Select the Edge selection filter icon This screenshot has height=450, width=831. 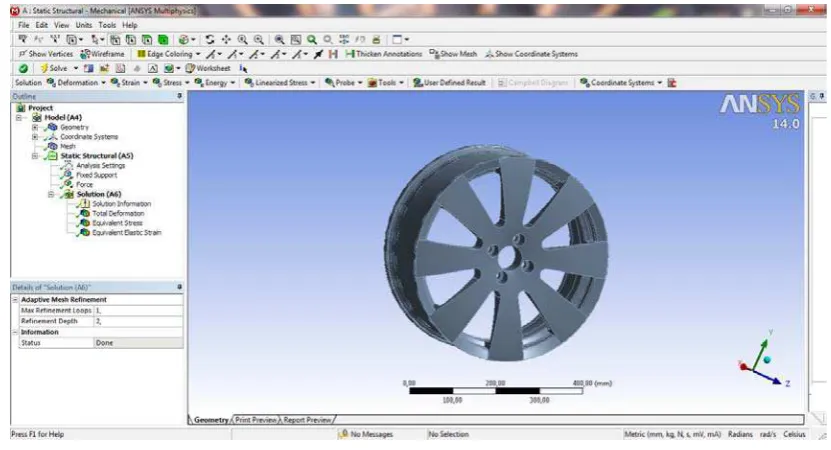[x=131, y=39]
